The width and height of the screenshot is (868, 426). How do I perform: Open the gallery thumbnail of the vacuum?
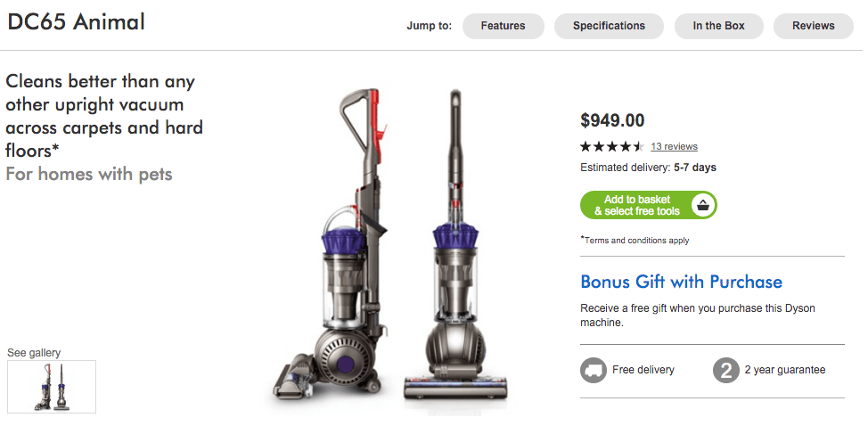52,387
